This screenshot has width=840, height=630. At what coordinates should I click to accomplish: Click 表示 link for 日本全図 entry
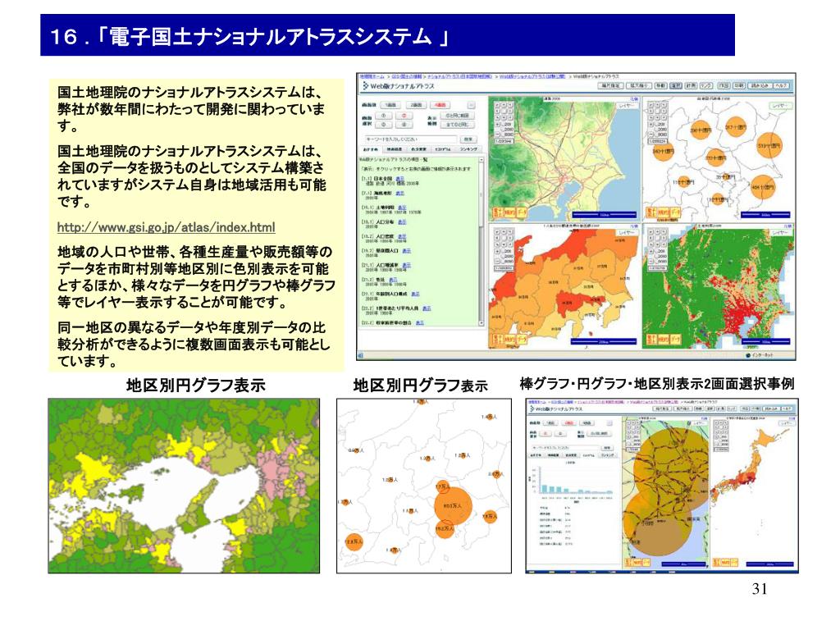pos(400,178)
